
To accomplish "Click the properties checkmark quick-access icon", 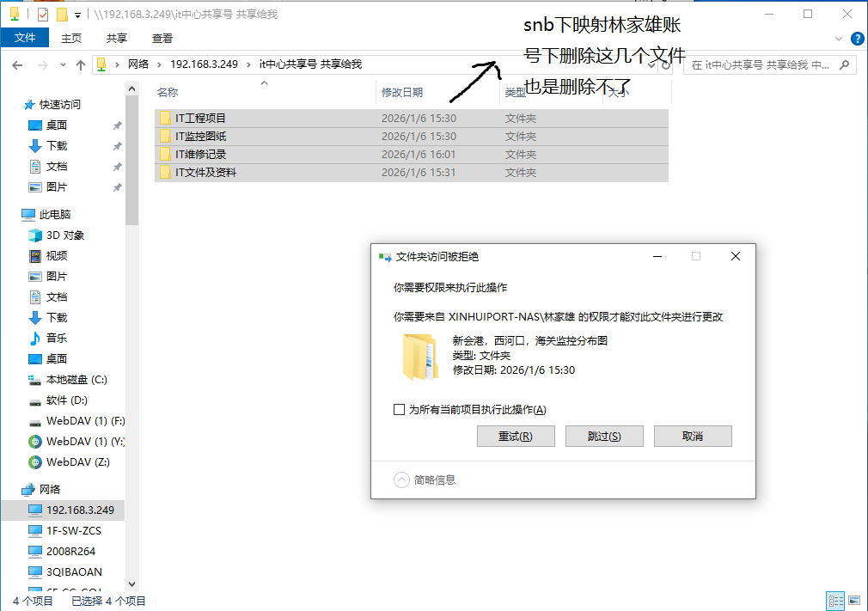I will [x=43, y=15].
